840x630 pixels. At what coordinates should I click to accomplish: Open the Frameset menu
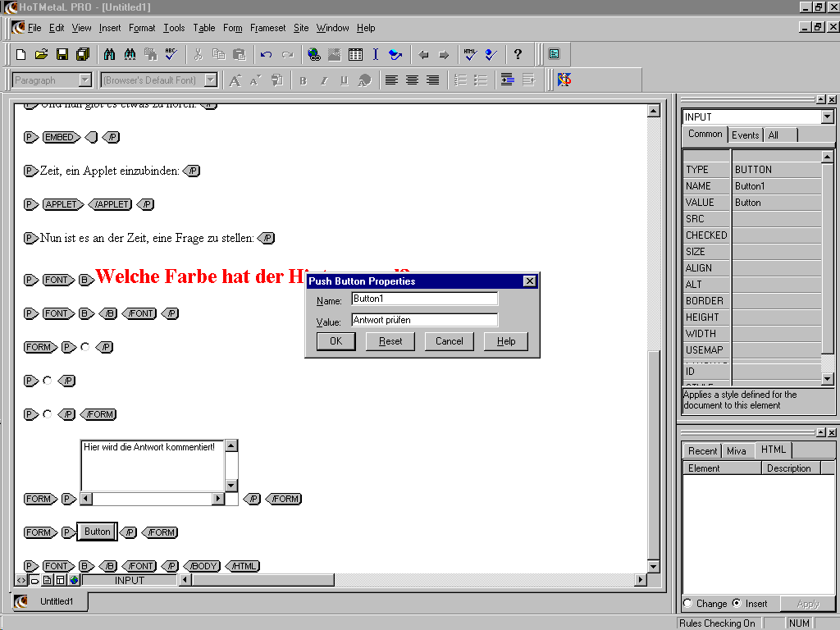[x=267, y=28]
